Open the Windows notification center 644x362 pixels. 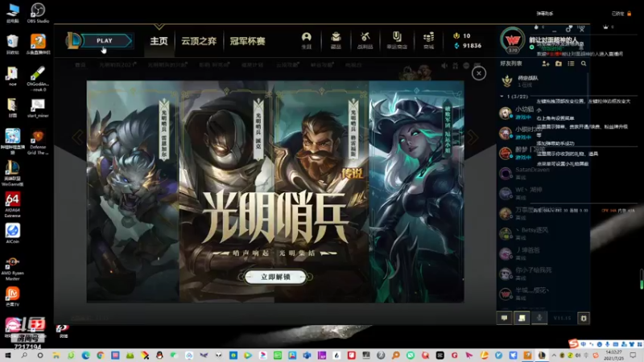(633, 356)
